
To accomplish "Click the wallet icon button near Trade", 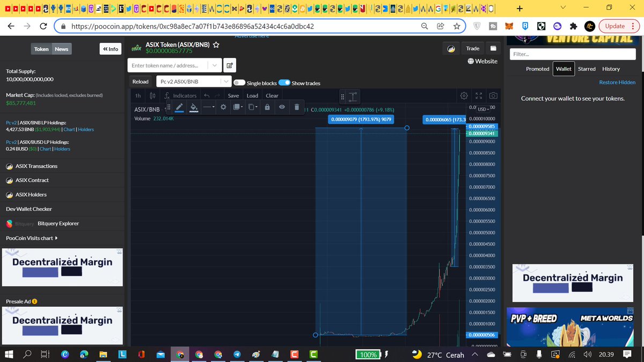I will [x=493, y=48].
